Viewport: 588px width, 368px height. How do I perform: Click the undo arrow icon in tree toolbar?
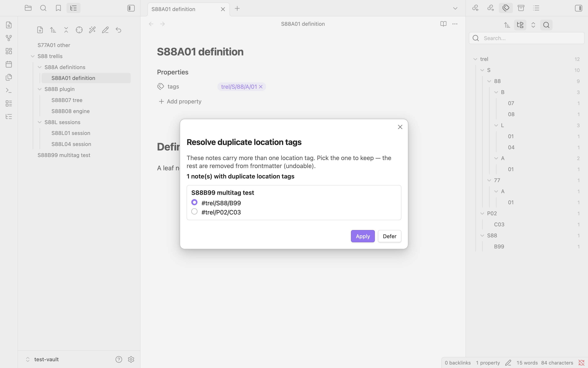tap(118, 30)
